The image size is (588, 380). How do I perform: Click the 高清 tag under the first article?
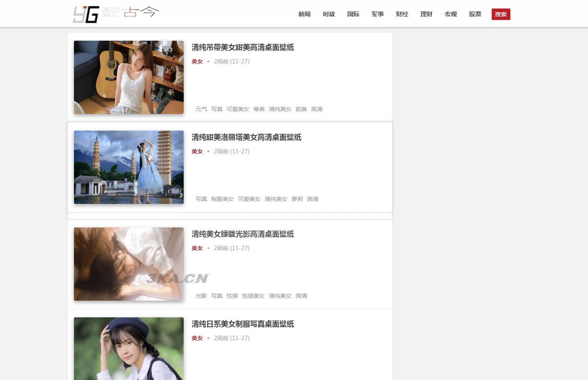317,109
